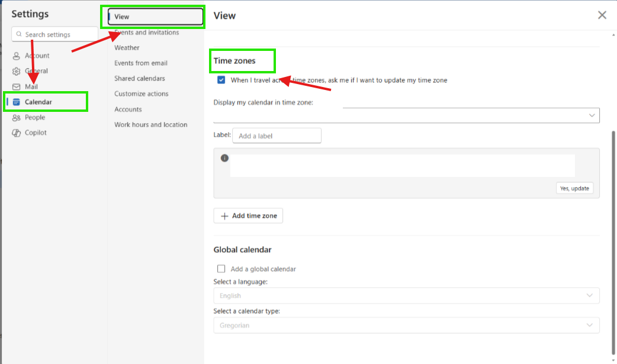Click the vertical scrollbar of View pane
This screenshot has width=617, height=364.
coord(613,244)
